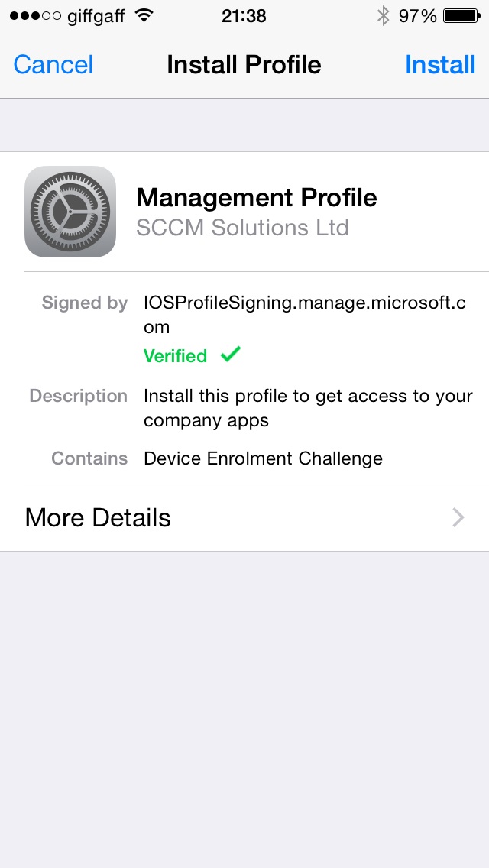
Task: Expand More Details using the chevron arrow
Action: tap(458, 518)
